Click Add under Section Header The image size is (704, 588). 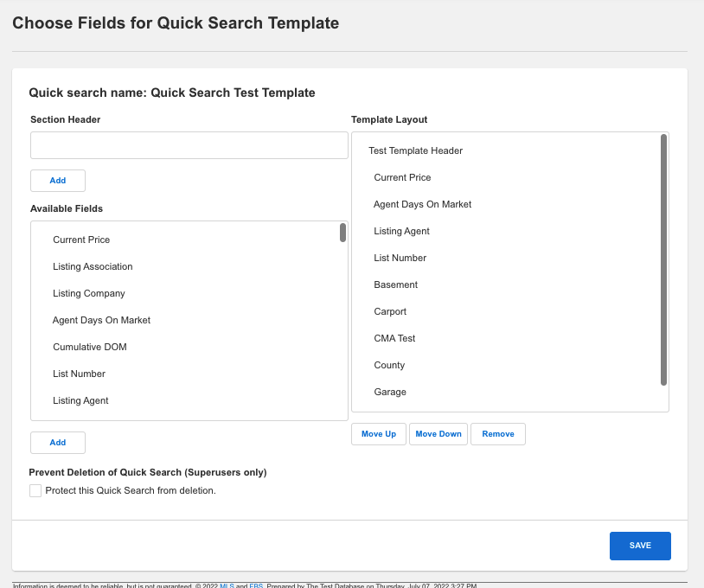pyautogui.click(x=57, y=181)
